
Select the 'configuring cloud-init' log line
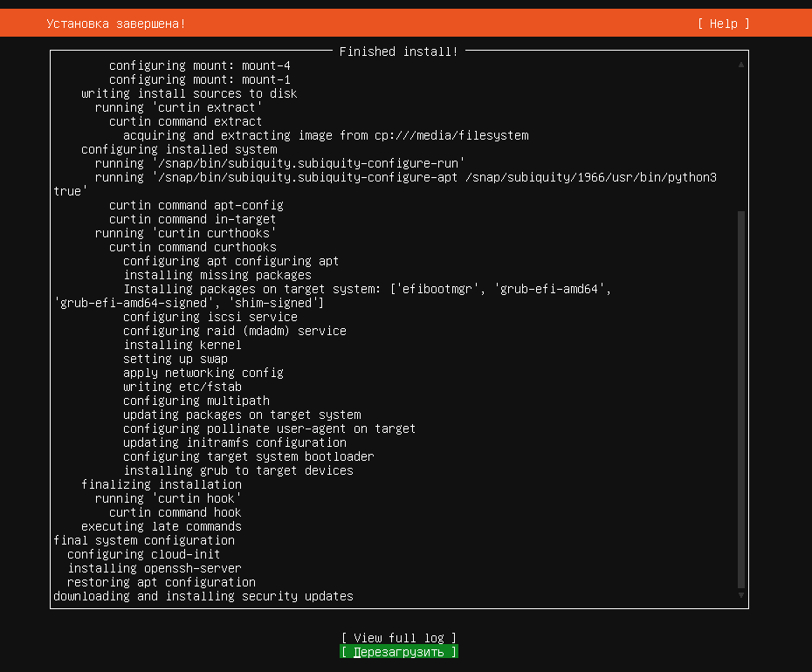(x=144, y=554)
